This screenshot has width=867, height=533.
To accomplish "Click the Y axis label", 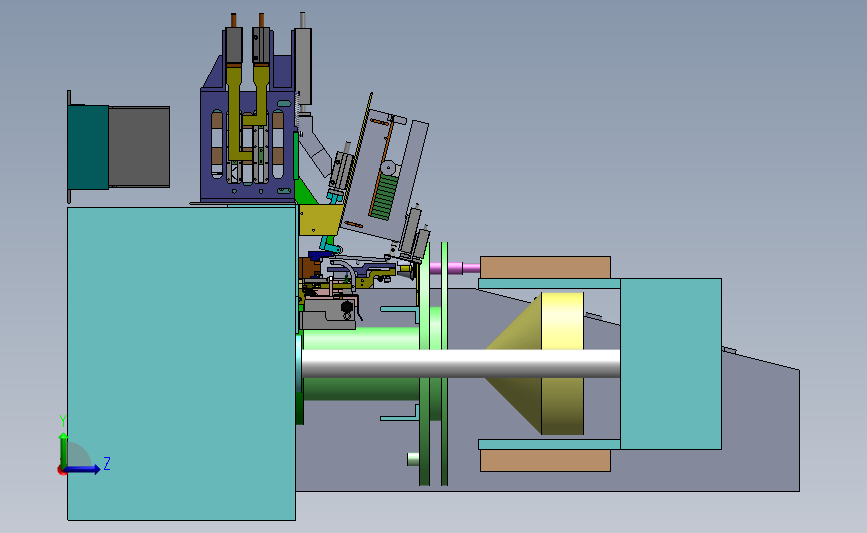I will tap(62, 422).
